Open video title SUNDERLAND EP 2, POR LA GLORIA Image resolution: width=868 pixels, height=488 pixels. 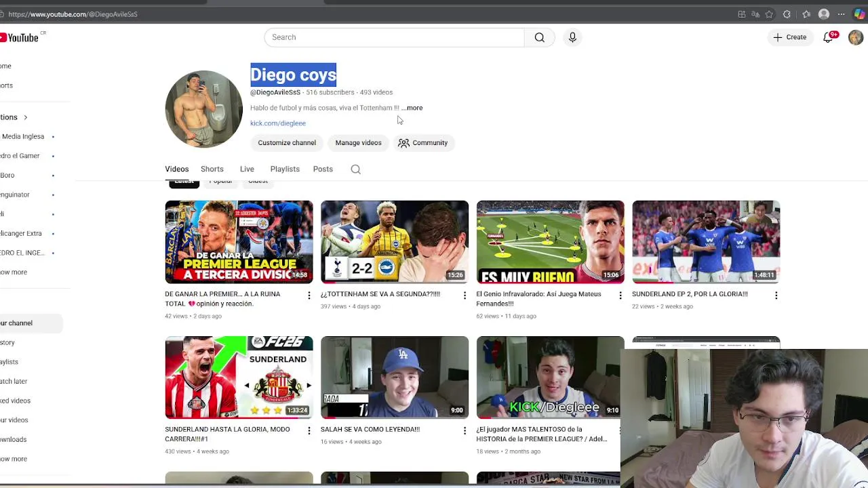tap(690, 294)
